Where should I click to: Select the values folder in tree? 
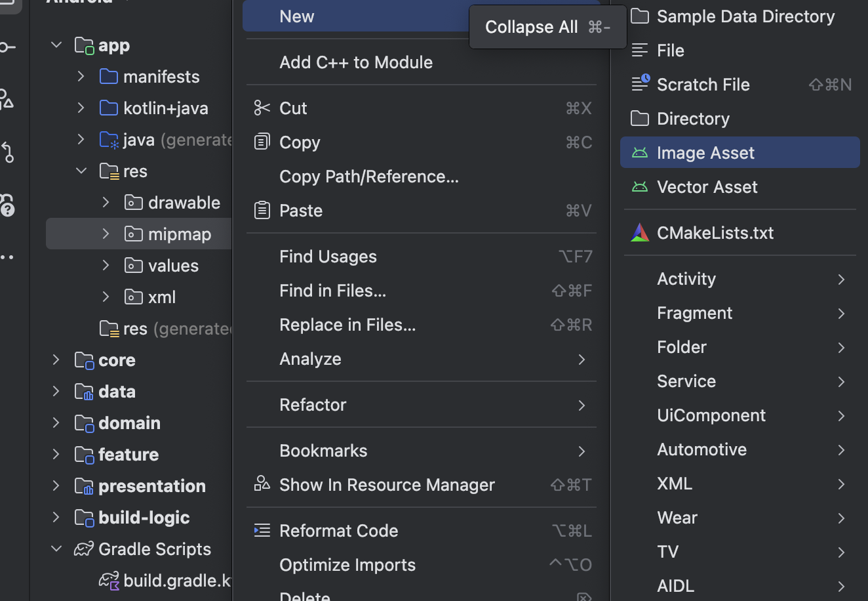pos(173,266)
